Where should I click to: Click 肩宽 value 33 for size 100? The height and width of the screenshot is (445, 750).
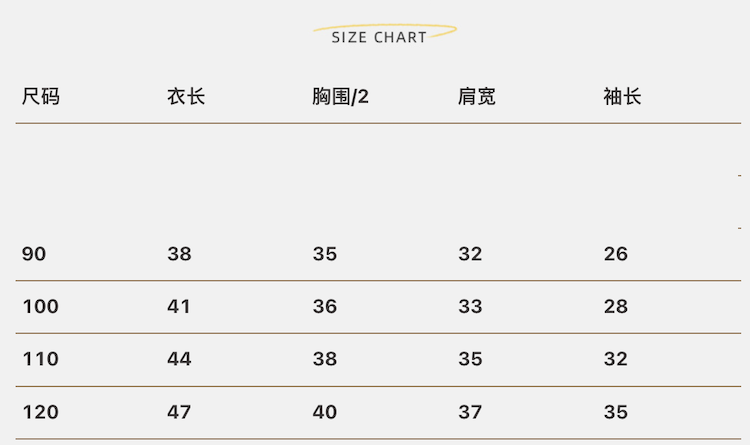click(x=470, y=307)
